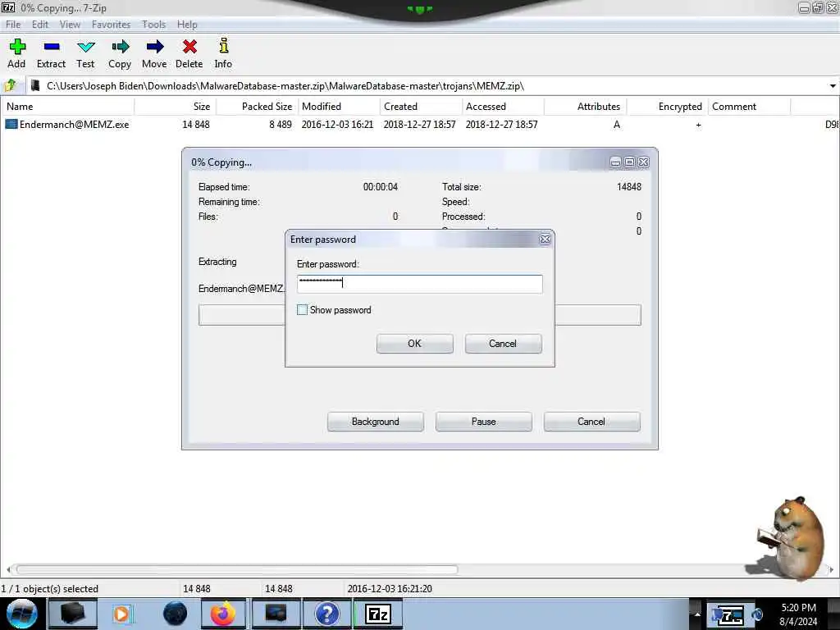This screenshot has height=630, width=840.
Task: Open the media player taskbar icon
Action: point(121,614)
